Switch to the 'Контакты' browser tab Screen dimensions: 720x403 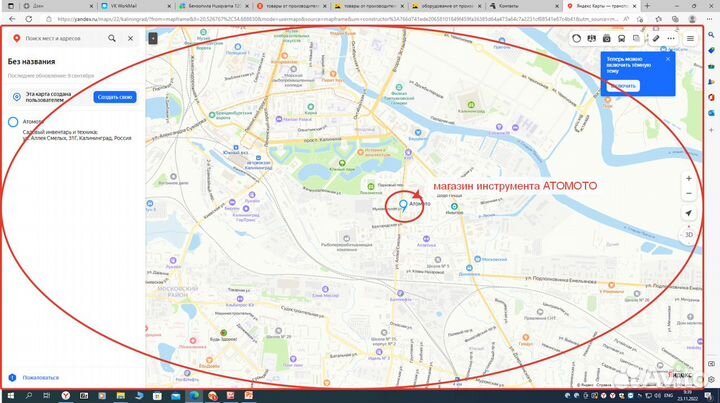click(x=524, y=6)
